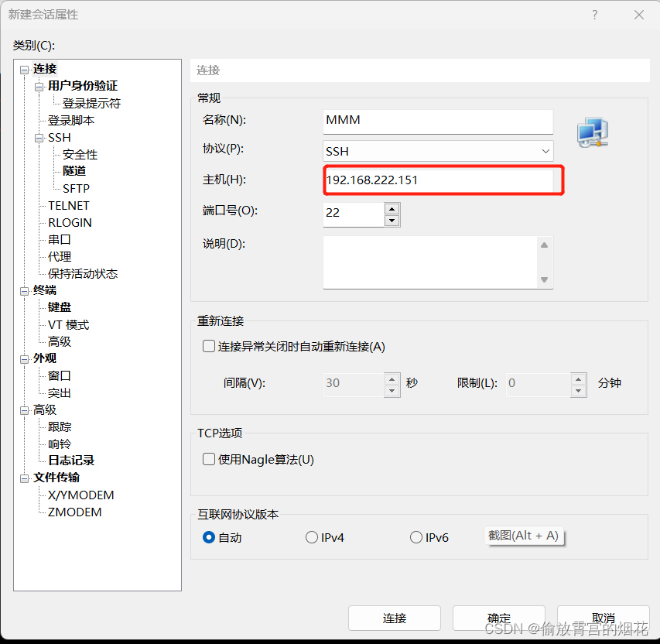Select 跟踪 tree item
The image size is (660, 644).
[60, 427]
